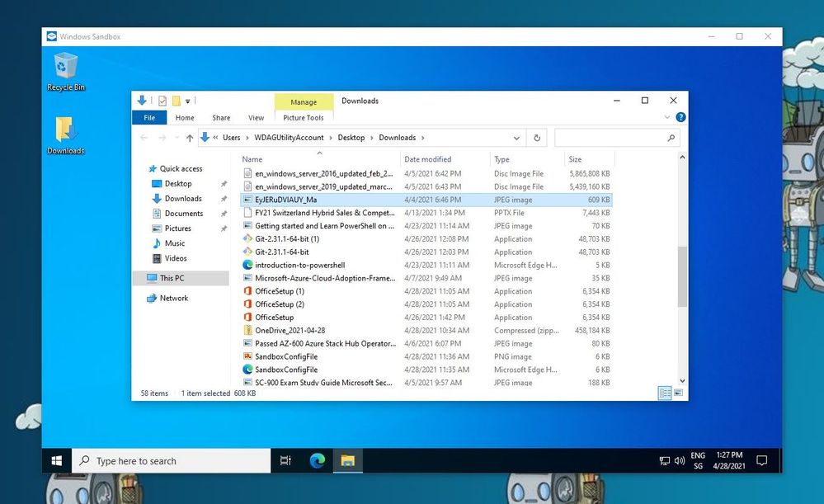Open the recent locations dropdown arrow
This screenshot has height=504, width=824.
point(177,139)
